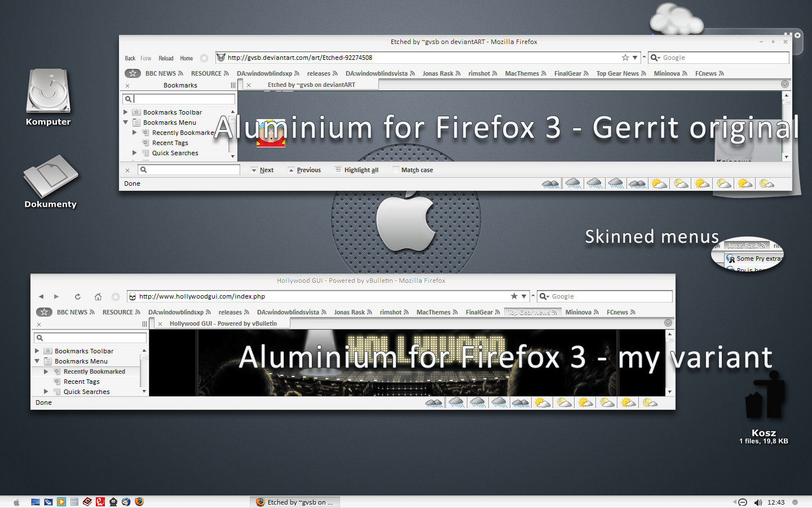
Task: Click the 'Etched by ~gvsb on' taskbar button
Action: [x=295, y=502]
